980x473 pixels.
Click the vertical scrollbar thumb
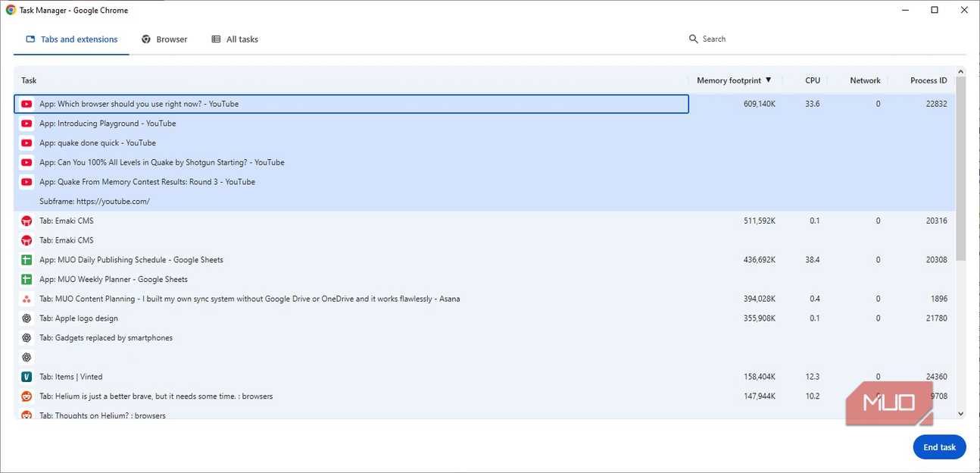click(961, 169)
